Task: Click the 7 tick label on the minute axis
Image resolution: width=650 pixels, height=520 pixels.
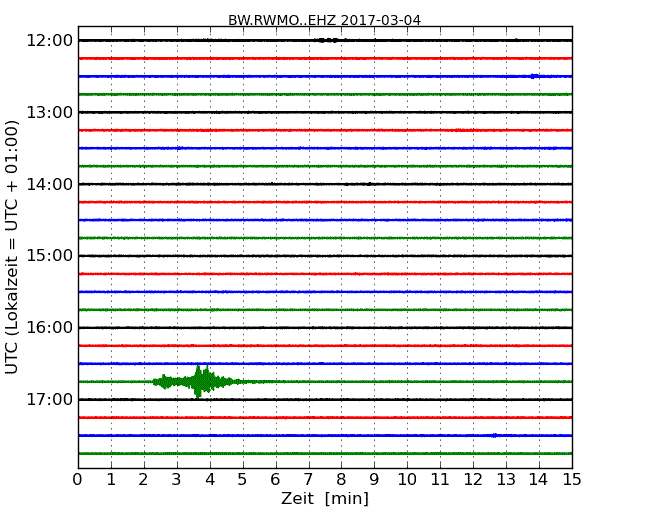Action: [x=308, y=480]
